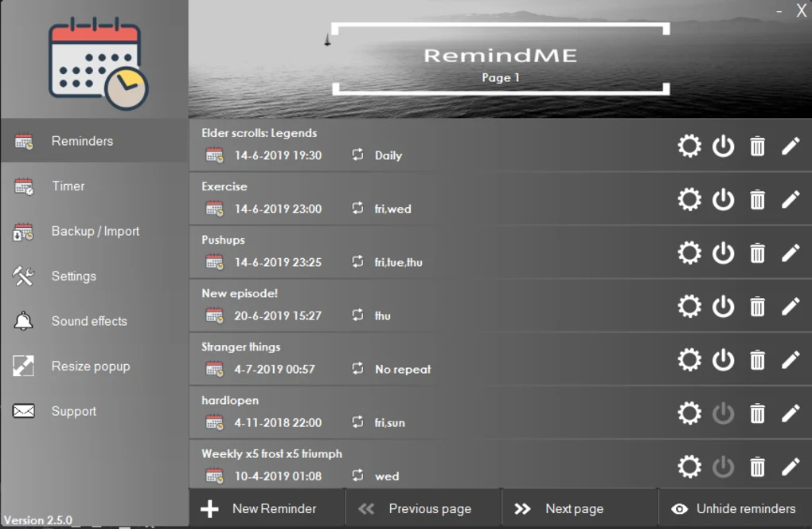
Task: Disable the Stranger things reminder
Action: [x=723, y=359]
